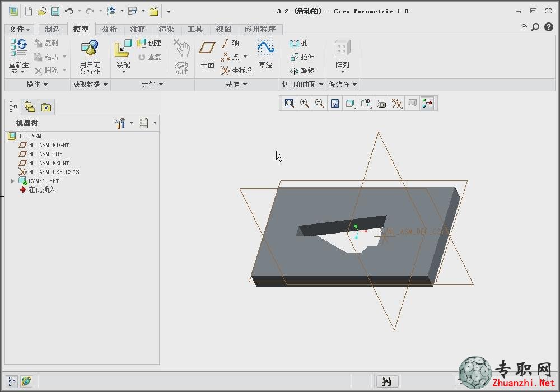The width and height of the screenshot is (560, 392).
Task: Undo the last action
Action: pyautogui.click(x=69, y=11)
